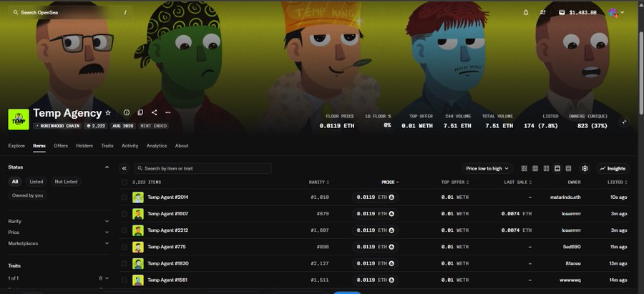This screenshot has height=294, width=644.
Task: Open thumbnail of Temp Agent #1507
Action: 138,214
